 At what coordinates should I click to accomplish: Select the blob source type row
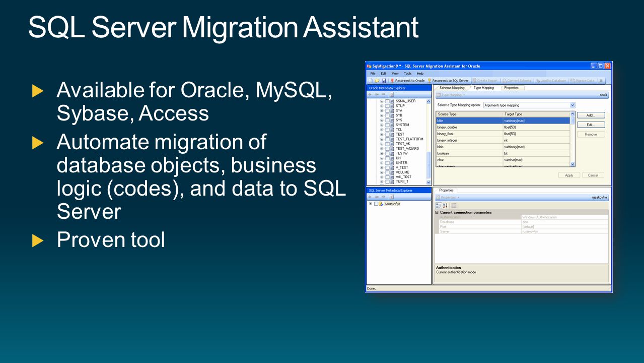pyautogui.click(x=503, y=147)
